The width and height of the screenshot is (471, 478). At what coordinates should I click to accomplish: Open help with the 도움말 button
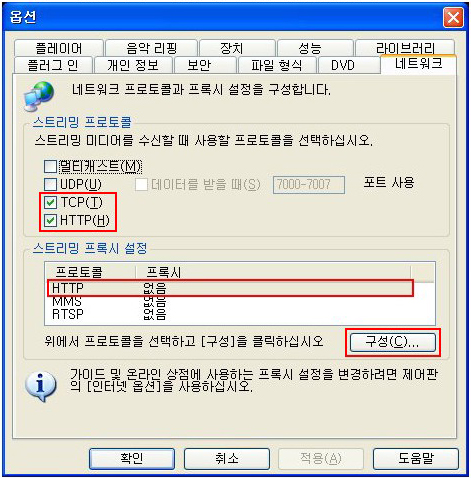pyautogui.click(x=416, y=459)
